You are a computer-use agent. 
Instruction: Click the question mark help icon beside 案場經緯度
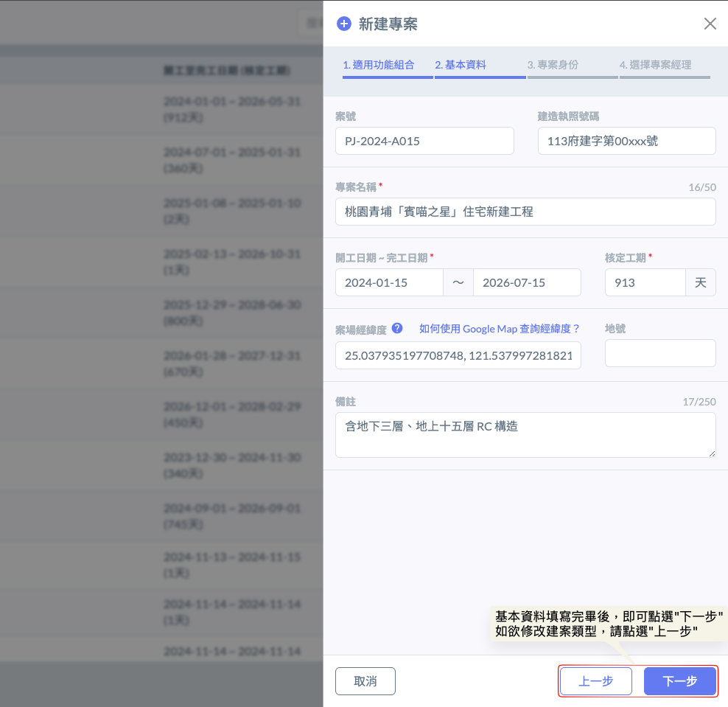(397, 328)
